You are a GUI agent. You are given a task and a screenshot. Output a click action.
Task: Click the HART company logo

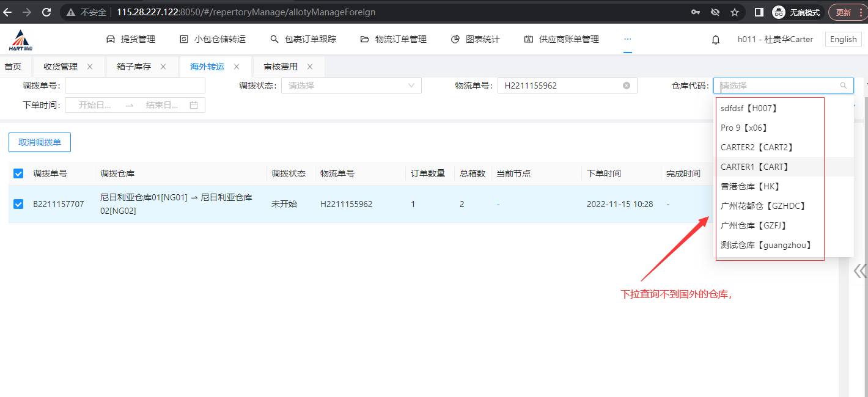[20, 40]
